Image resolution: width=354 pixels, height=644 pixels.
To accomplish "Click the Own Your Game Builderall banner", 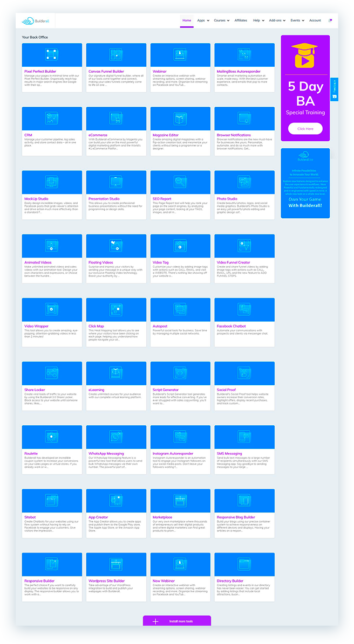I will 305,183.
